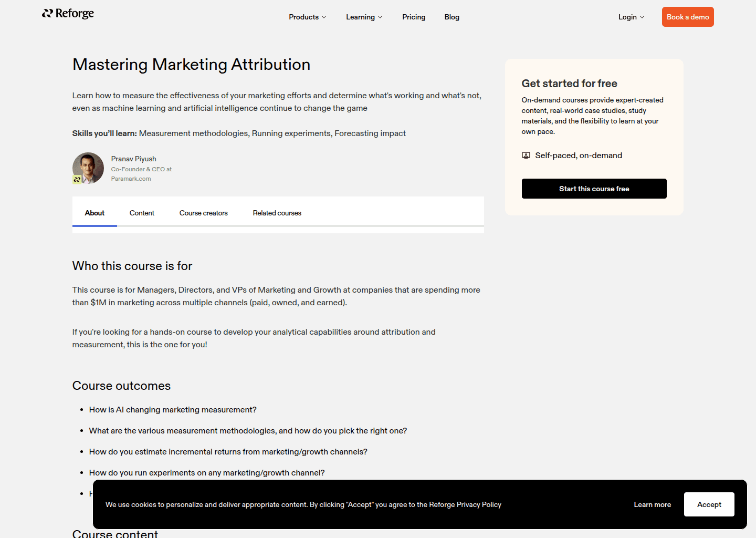Open the Pricing page
756x538 pixels.
point(414,16)
